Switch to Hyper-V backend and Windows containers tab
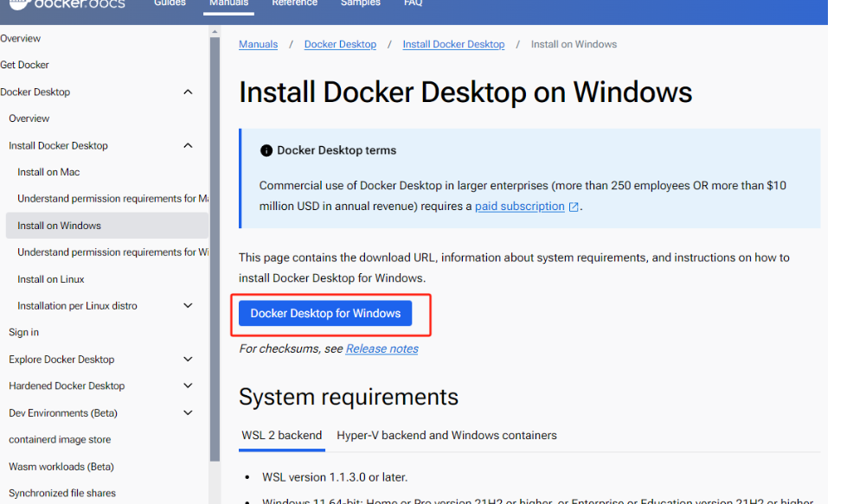 446,436
